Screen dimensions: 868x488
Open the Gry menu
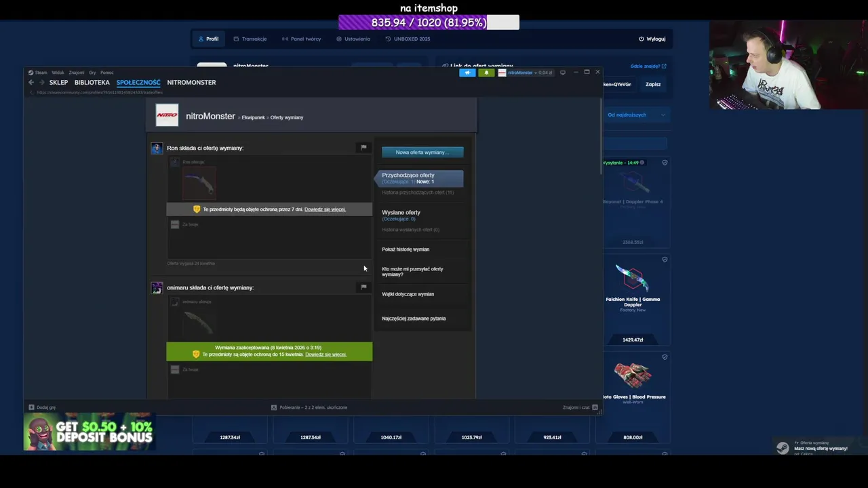(x=92, y=73)
